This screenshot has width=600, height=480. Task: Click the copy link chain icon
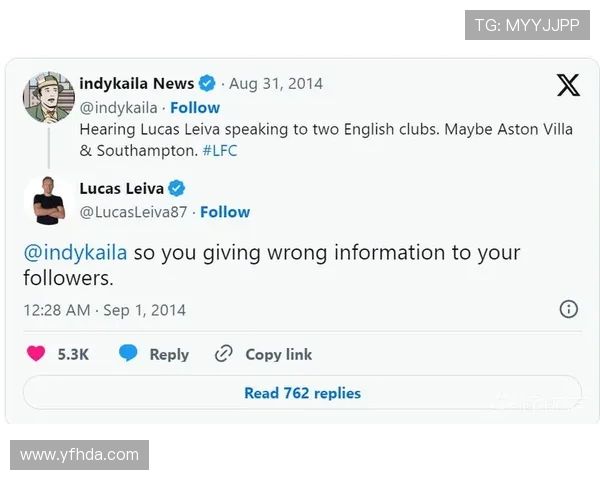point(223,354)
